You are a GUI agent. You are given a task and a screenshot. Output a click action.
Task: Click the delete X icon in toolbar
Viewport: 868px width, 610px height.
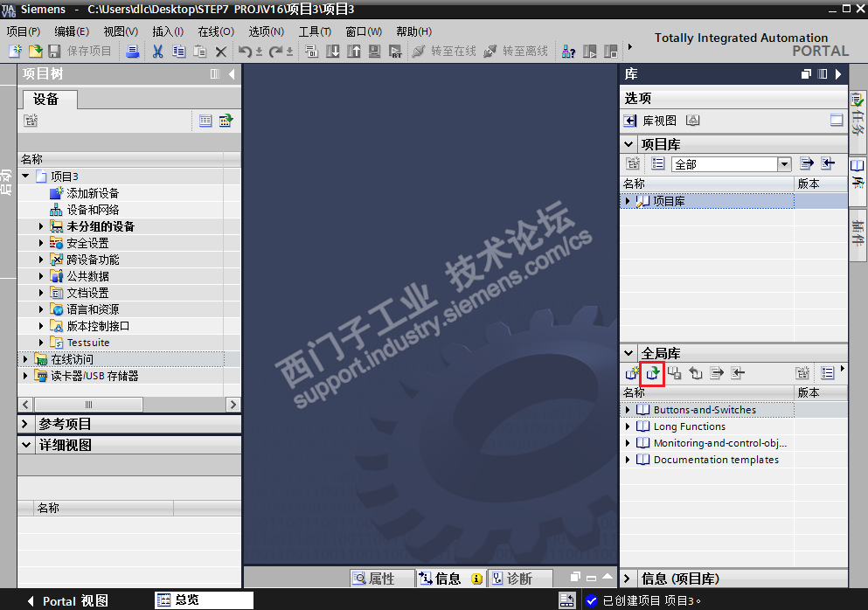pos(220,52)
